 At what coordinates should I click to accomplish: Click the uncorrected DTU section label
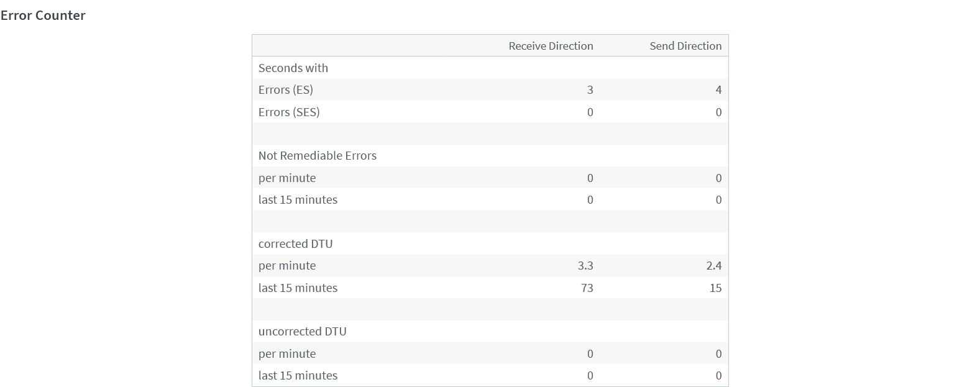[x=303, y=332]
